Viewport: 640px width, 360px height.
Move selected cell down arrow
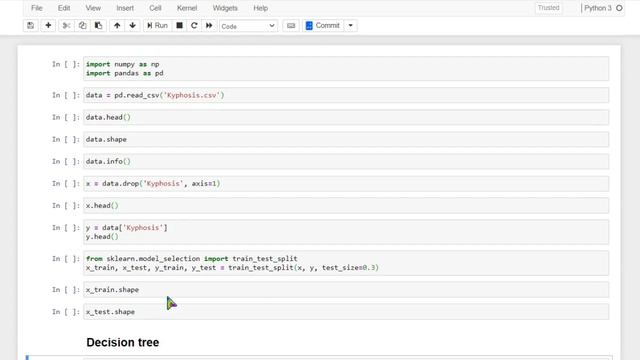coord(133,26)
